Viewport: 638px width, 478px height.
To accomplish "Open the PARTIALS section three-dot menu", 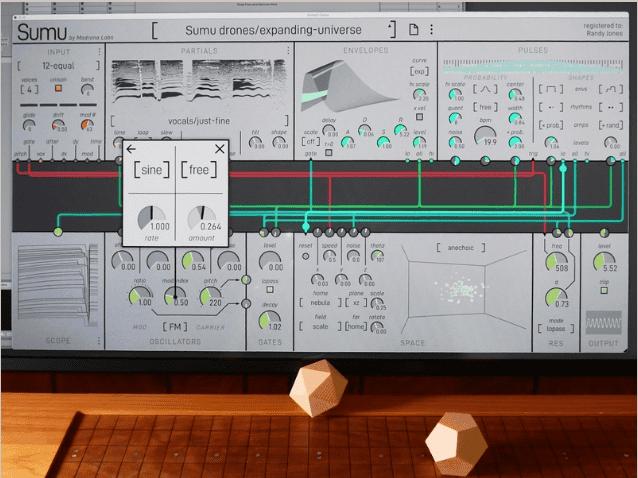I will pos(288,50).
